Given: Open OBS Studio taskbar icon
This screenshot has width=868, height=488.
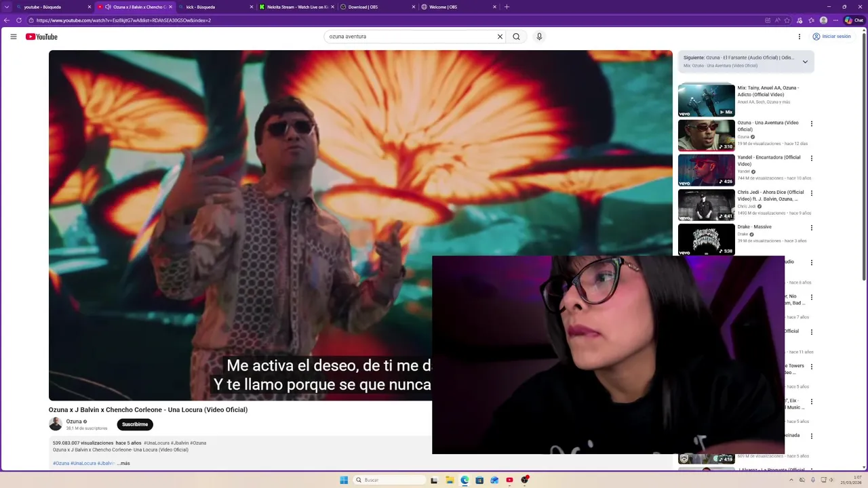Looking at the screenshot, I should point(525,480).
